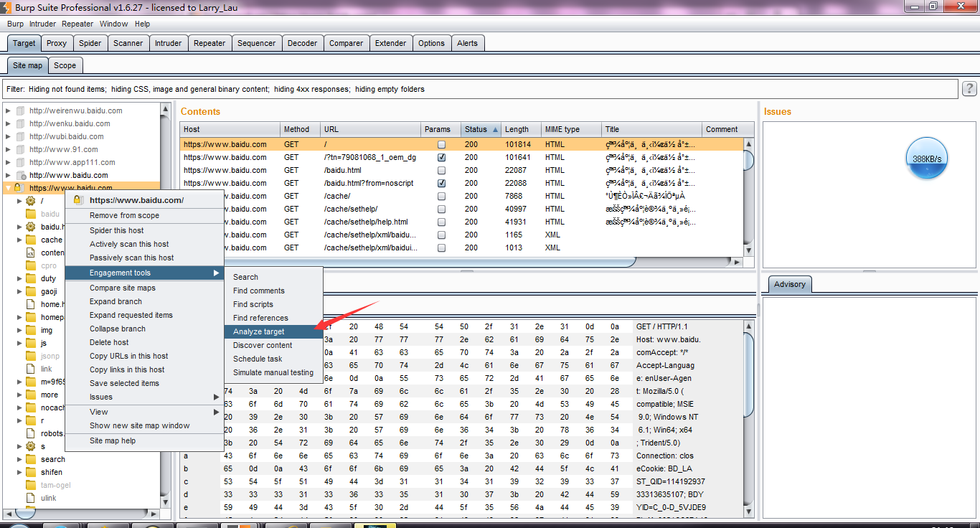Choose "Analyze target" from Engagement tools

259,331
